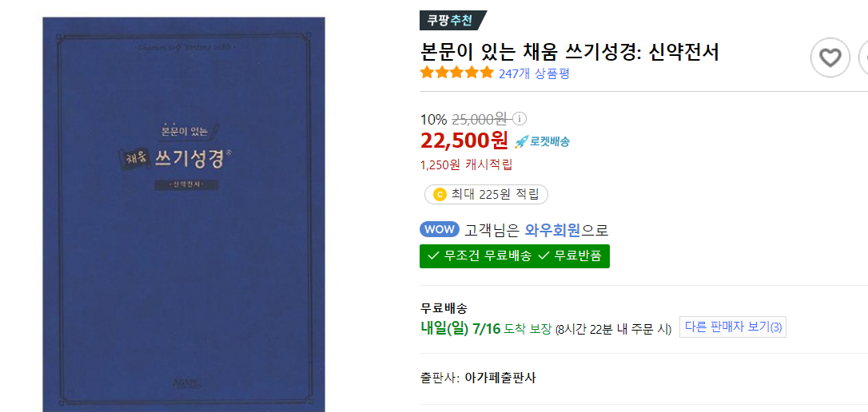Click the 무료반품 checkmark label

570,256
